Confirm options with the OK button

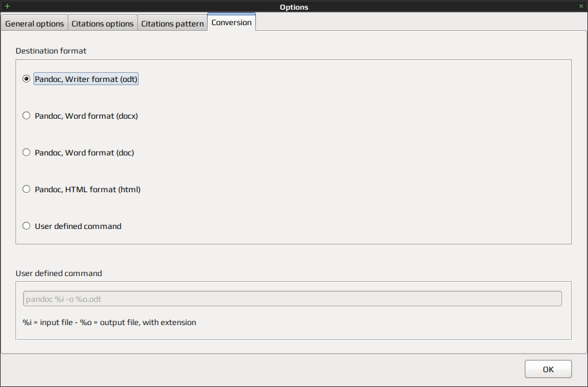coord(548,369)
